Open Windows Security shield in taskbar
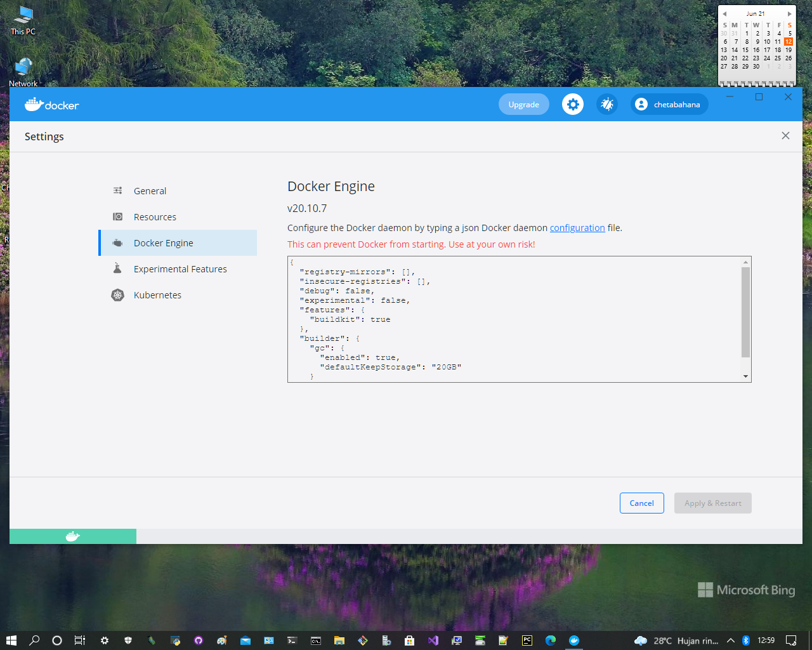The image size is (812, 650). (128, 640)
